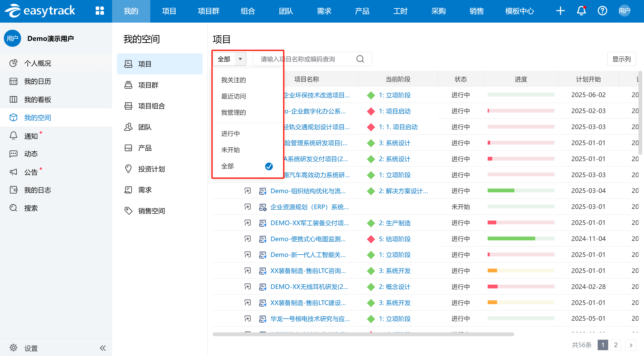Screen dimensions: 644x356
Task: Click progress bar of Demo-便携式心电图监测 row
Action: (521, 239)
